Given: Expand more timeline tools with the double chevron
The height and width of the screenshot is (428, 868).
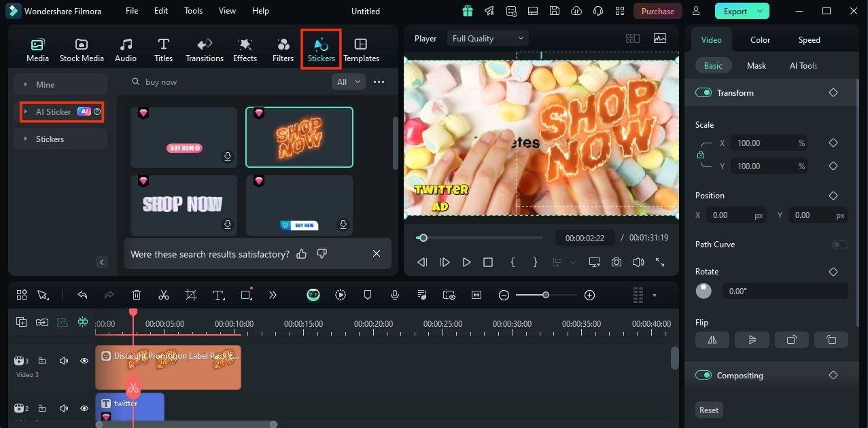Looking at the screenshot, I should coord(273,295).
